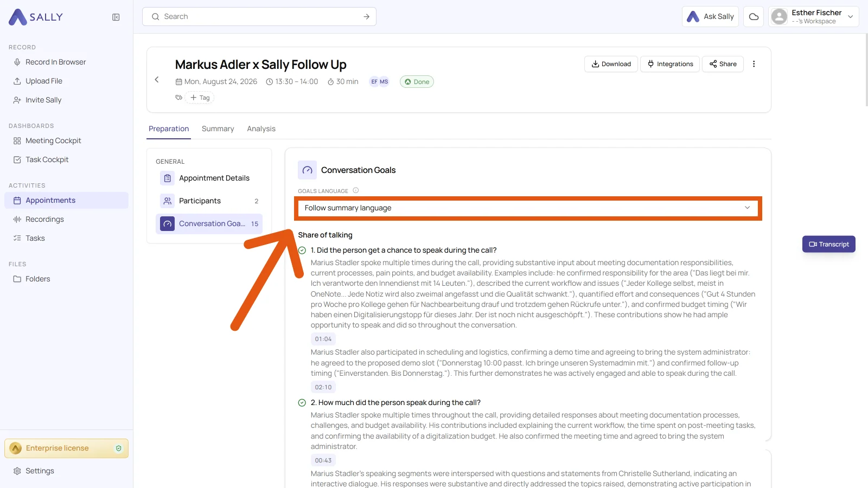Open Integrations
Screen dimensions: 868x488
(x=670, y=64)
